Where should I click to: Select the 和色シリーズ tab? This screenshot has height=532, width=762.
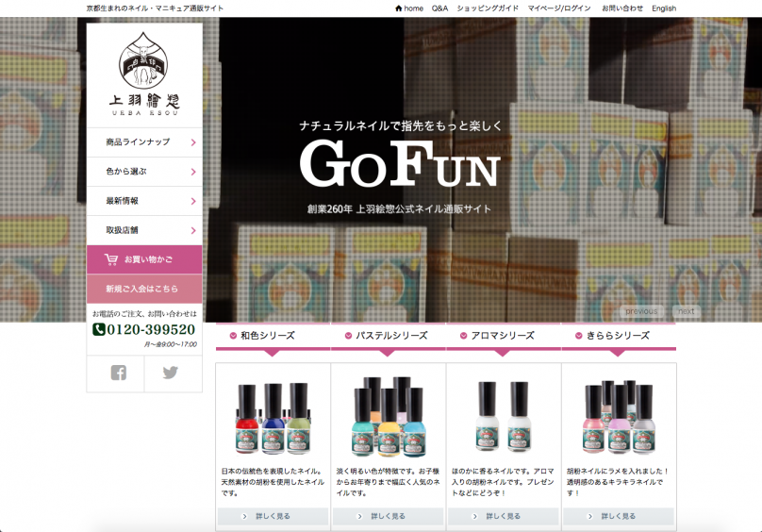click(273, 336)
